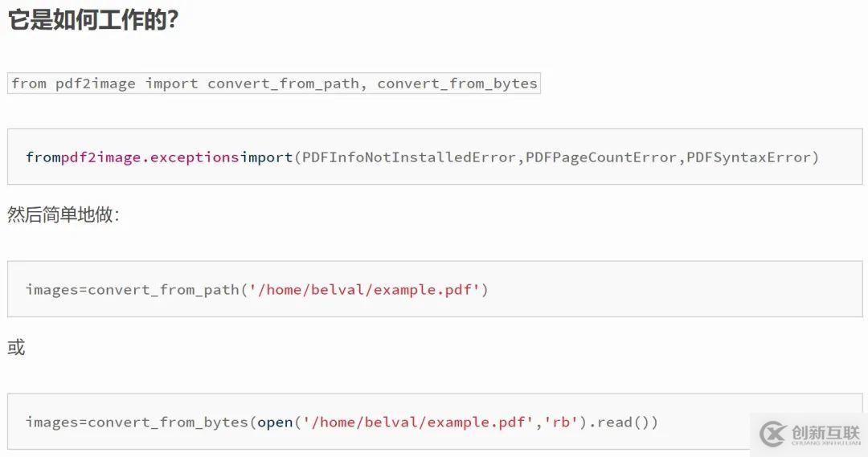Click the 'rb' string argument
The image size is (868, 457).
click(561, 422)
